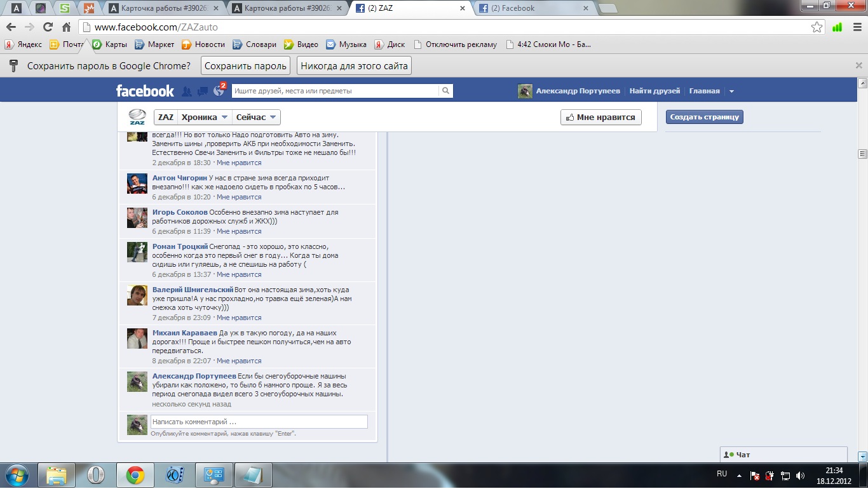
Task: Open the Чат panel
Action: tap(784, 455)
